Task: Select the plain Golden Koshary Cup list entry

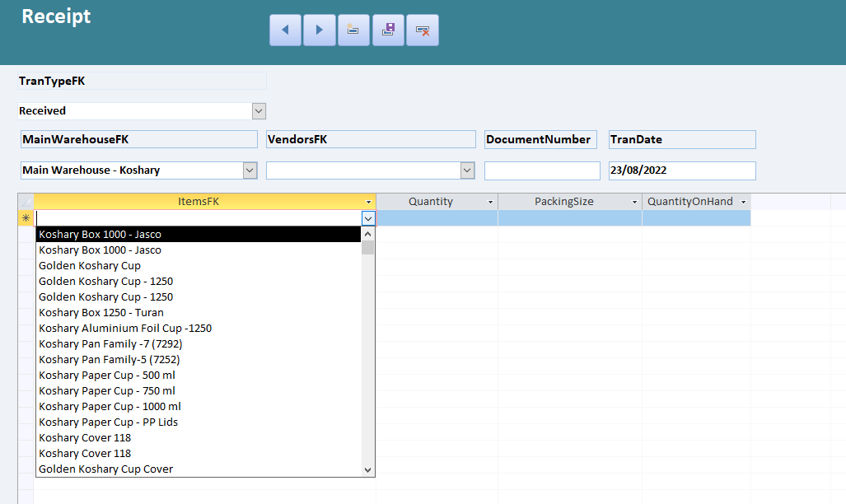Action: tap(199, 265)
